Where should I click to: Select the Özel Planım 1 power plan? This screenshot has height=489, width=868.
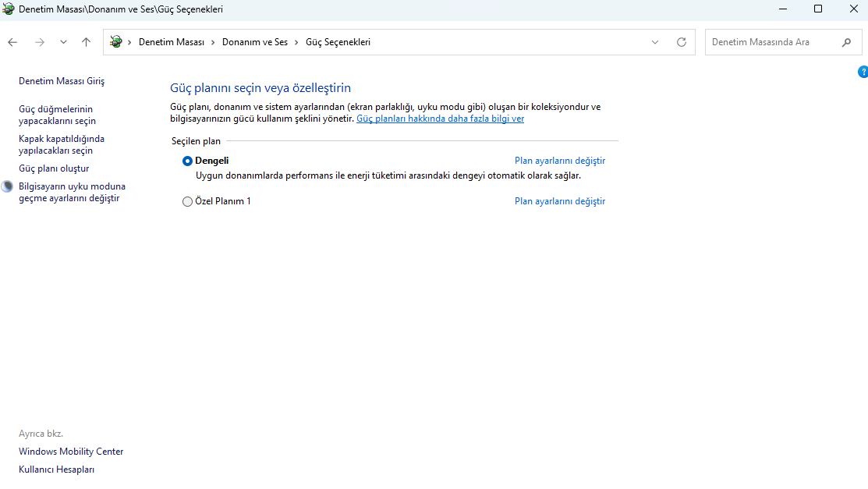187,201
